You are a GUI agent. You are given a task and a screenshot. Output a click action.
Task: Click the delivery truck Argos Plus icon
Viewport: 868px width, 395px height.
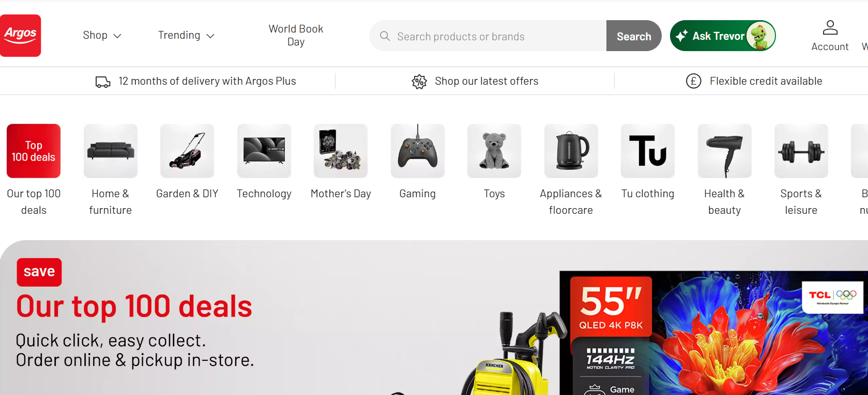[103, 82]
